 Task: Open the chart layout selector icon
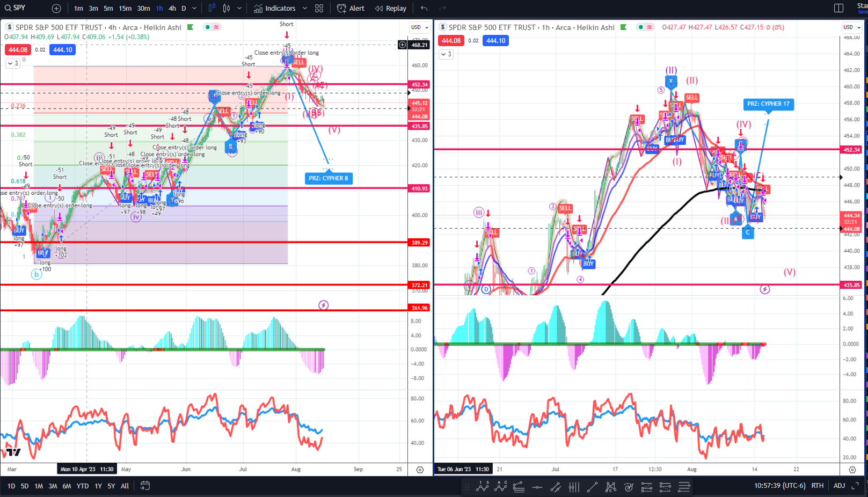pyautogui.click(x=838, y=8)
